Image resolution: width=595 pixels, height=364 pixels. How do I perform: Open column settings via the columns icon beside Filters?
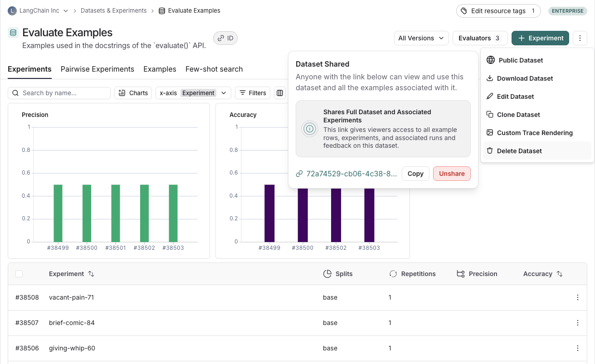pyautogui.click(x=280, y=92)
